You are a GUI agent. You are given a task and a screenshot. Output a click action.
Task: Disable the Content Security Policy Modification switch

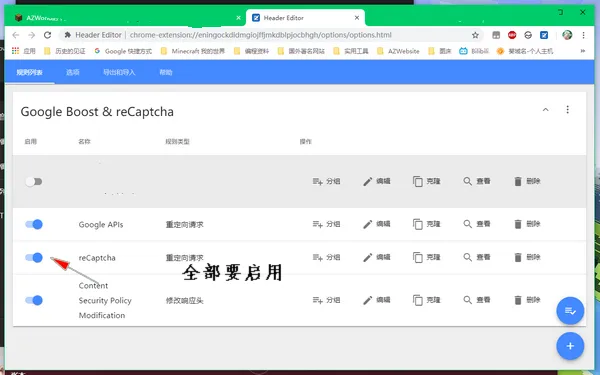tap(34, 300)
